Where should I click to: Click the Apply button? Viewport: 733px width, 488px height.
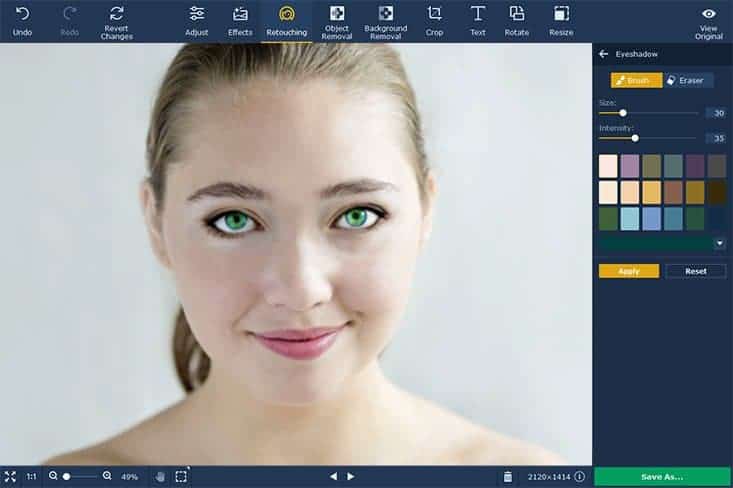[x=629, y=271]
